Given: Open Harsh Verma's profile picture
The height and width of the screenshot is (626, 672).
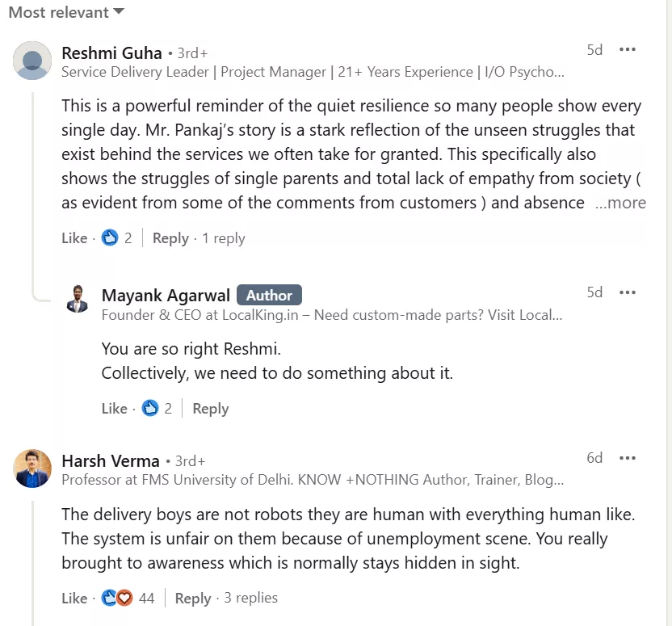Looking at the screenshot, I should [33, 468].
